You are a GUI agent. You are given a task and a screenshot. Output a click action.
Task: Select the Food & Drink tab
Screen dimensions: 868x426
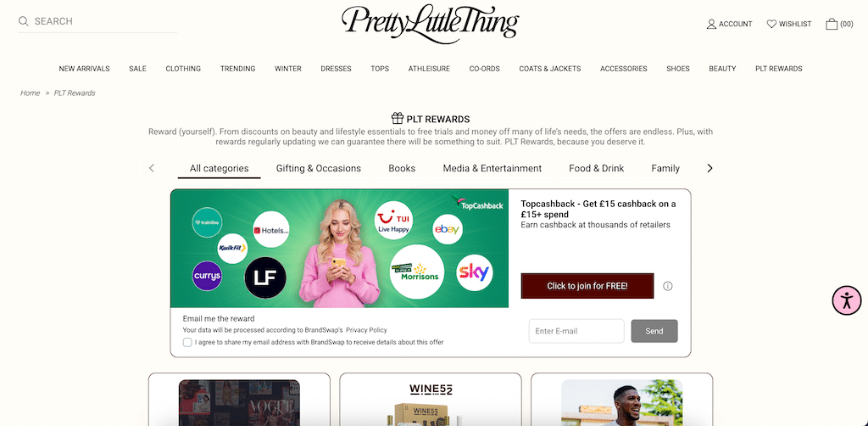pyautogui.click(x=596, y=168)
